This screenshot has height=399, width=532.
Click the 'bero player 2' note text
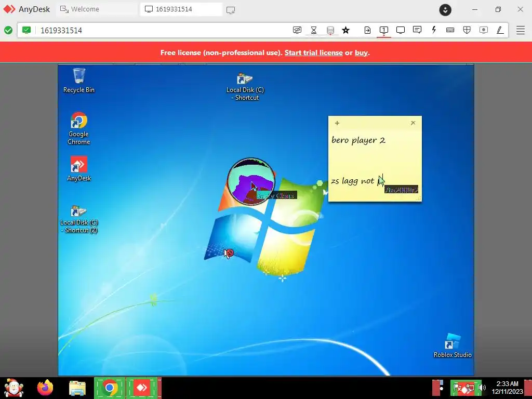click(x=358, y=140)
